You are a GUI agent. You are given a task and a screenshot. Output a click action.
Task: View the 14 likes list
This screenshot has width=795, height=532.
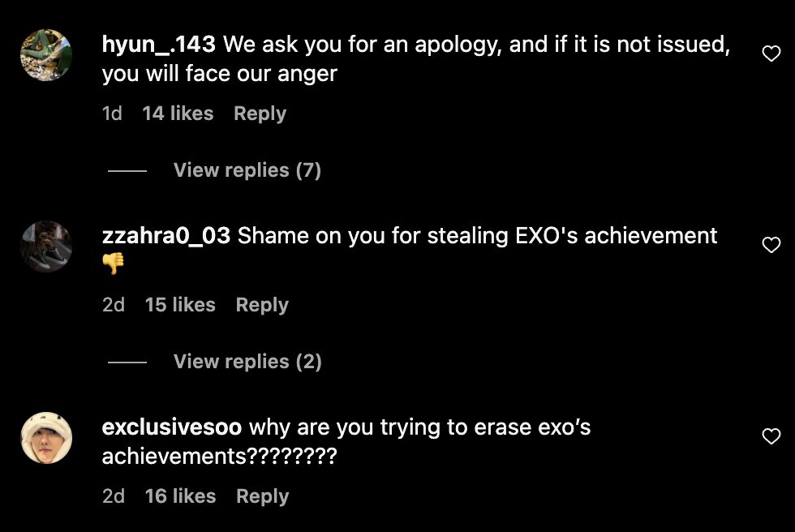pos(178,114)
